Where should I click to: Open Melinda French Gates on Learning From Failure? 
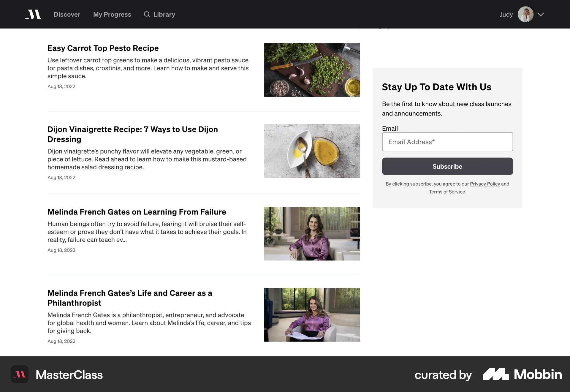pyautogui.click(x=137, y=212)
